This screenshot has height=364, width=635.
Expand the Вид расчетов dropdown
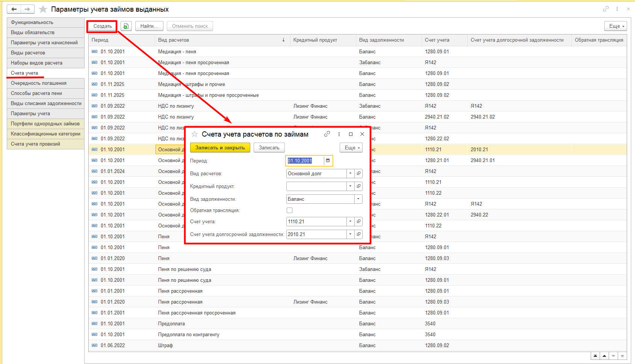click(351, 173)
